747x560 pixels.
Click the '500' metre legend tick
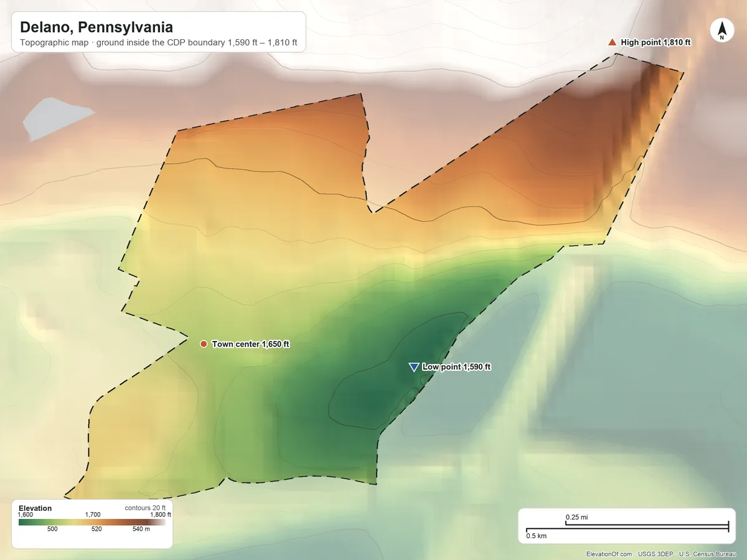(52, 530)
